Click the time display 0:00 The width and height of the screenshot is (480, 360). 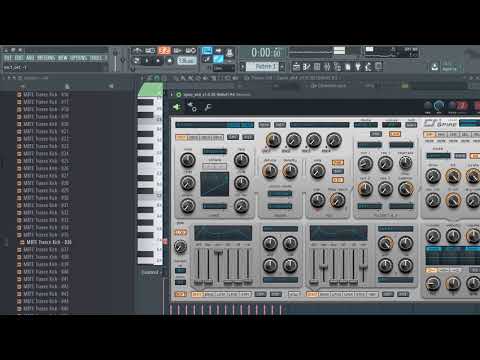pos(266,52)
